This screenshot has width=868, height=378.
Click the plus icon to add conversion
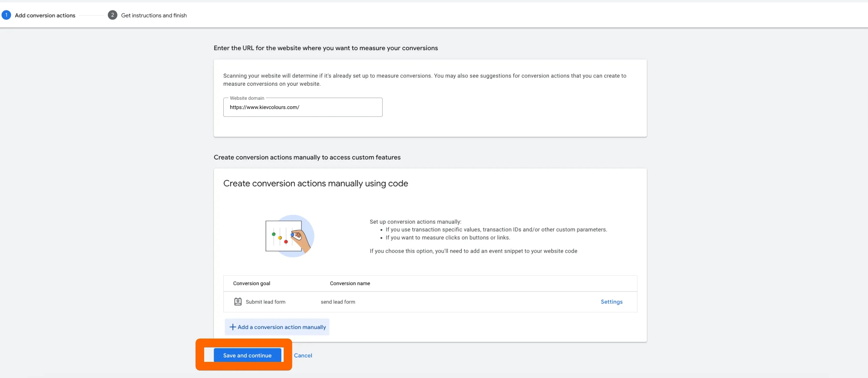pyautogui.click(x=233, y=327)
